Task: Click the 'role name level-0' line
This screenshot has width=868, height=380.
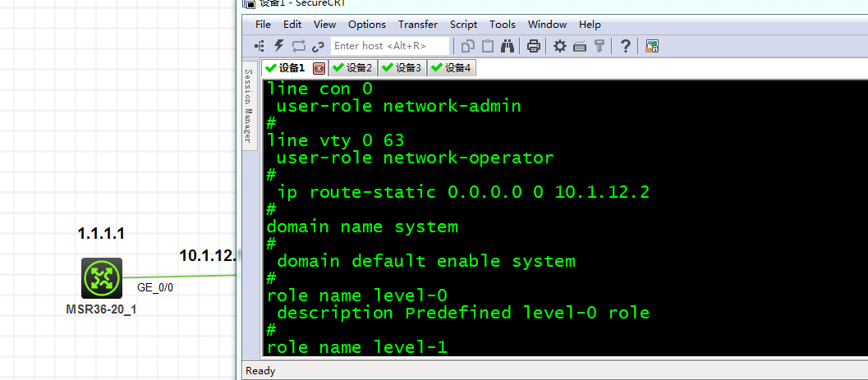Action: coord(356,295)
